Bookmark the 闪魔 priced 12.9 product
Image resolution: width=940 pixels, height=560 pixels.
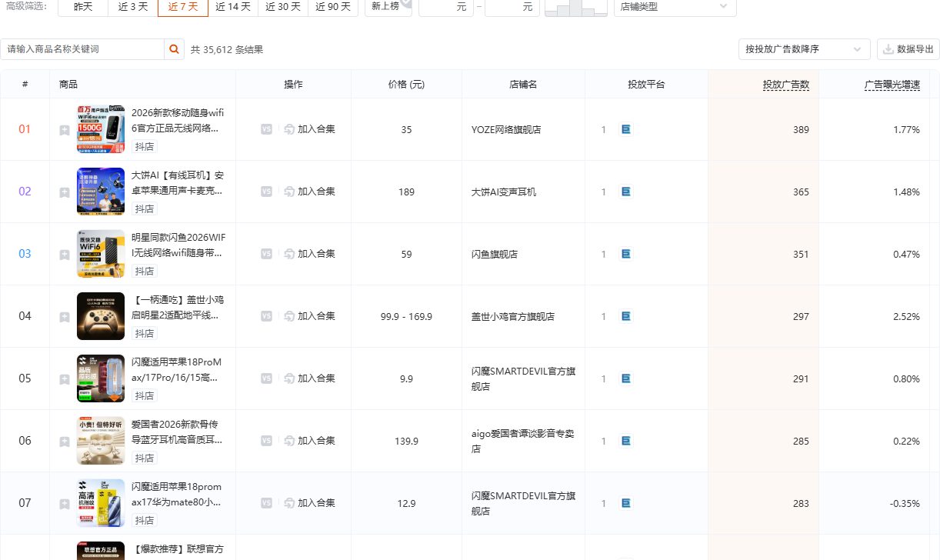[65, 504]
